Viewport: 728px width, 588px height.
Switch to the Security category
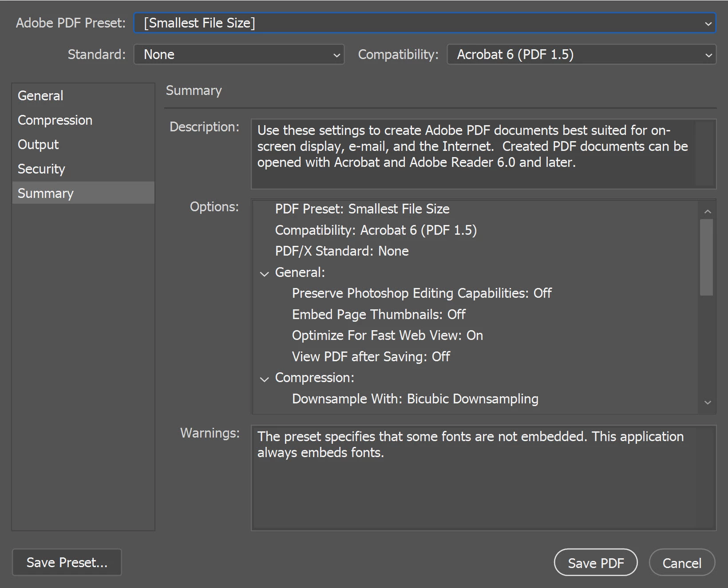pos(83,169)
